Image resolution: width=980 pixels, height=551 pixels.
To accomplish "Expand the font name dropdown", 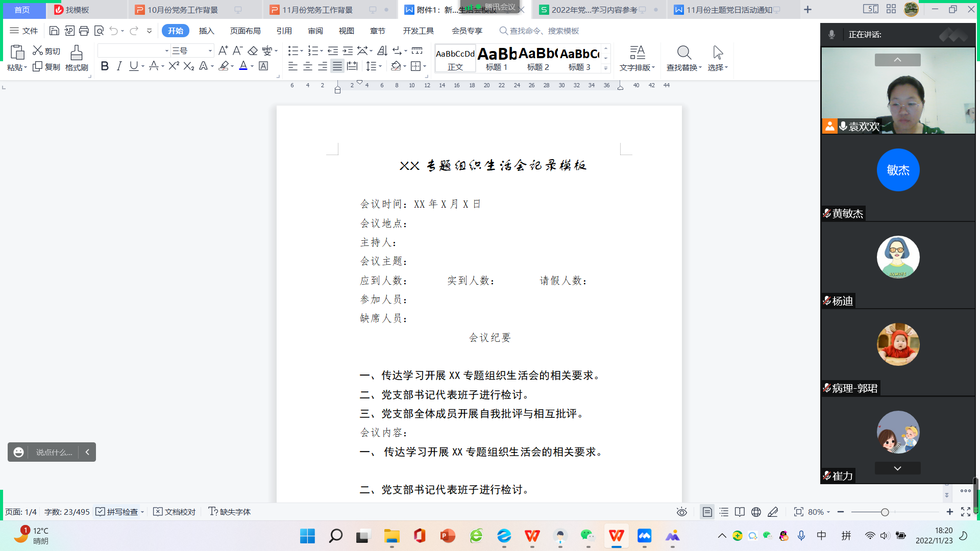I will click(x=166, y=51).
